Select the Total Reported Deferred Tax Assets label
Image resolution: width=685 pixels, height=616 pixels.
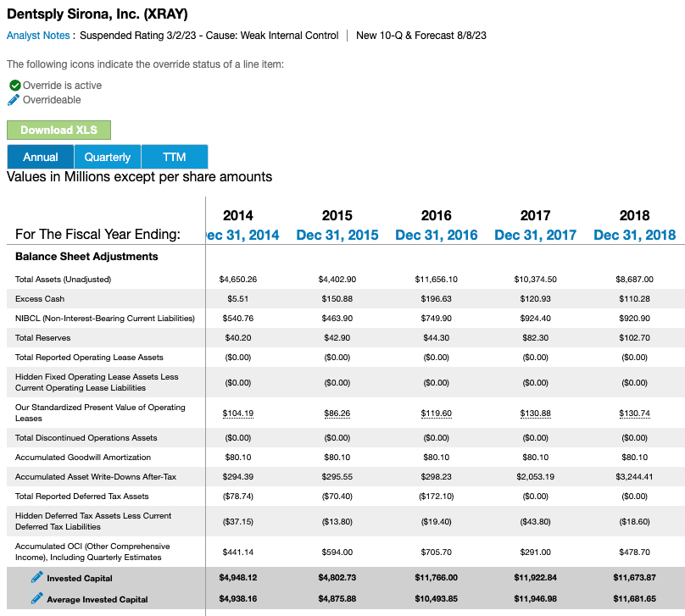(x=82, y=497)
